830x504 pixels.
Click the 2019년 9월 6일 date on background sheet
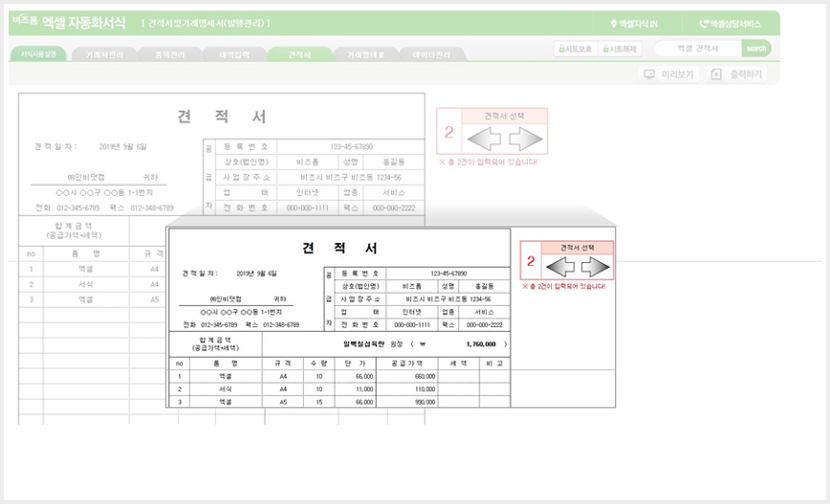tap(122, 146)
